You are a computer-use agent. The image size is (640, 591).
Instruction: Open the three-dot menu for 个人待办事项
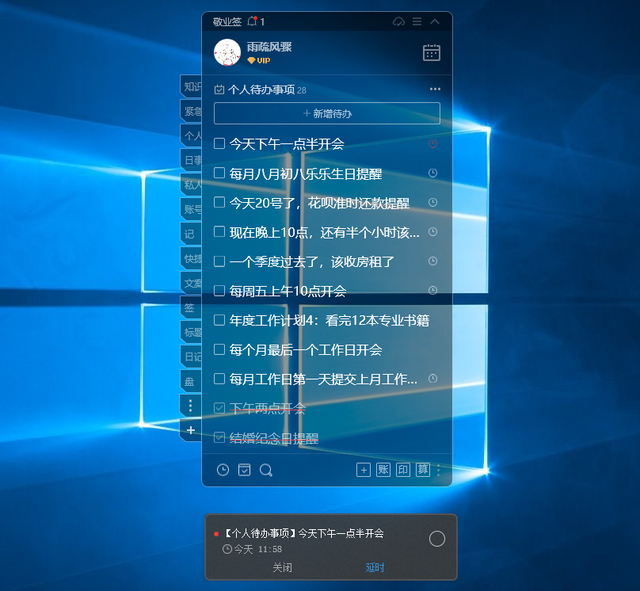(x=435, y=89)
